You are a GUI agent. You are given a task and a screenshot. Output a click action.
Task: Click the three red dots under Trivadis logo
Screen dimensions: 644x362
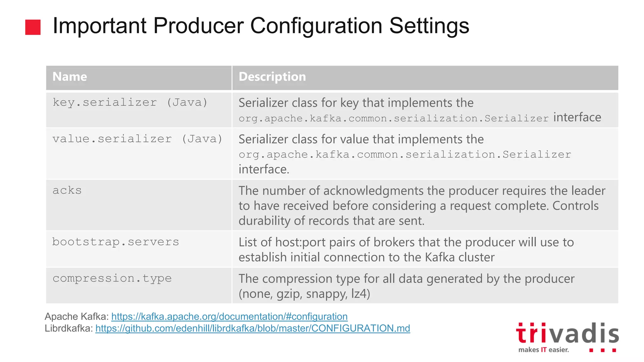[602, 350]
